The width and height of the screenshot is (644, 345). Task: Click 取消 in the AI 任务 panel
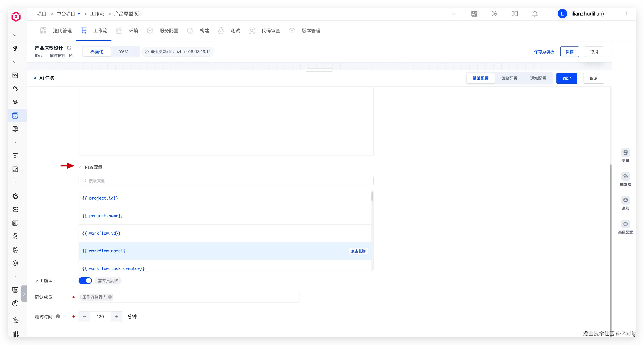593,78
